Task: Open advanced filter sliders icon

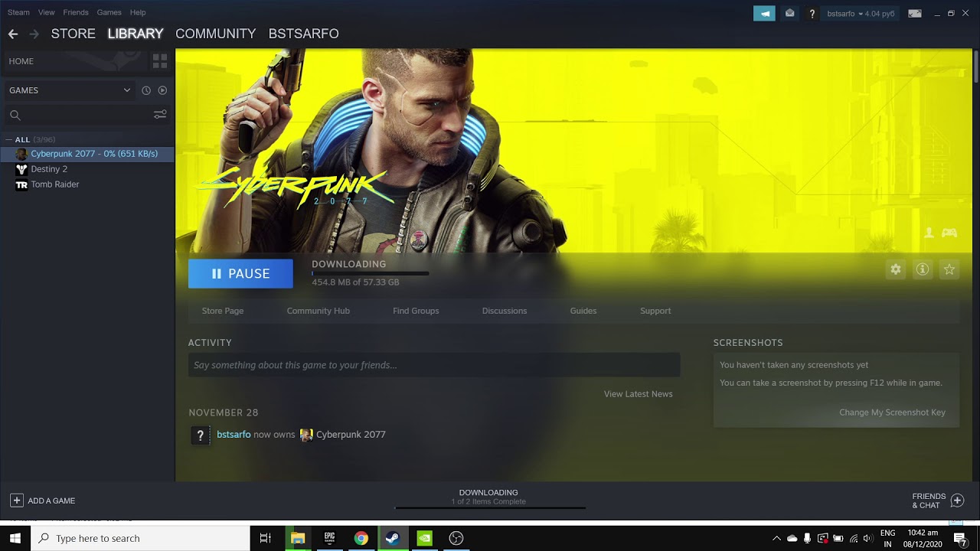Action: point(160,115)
